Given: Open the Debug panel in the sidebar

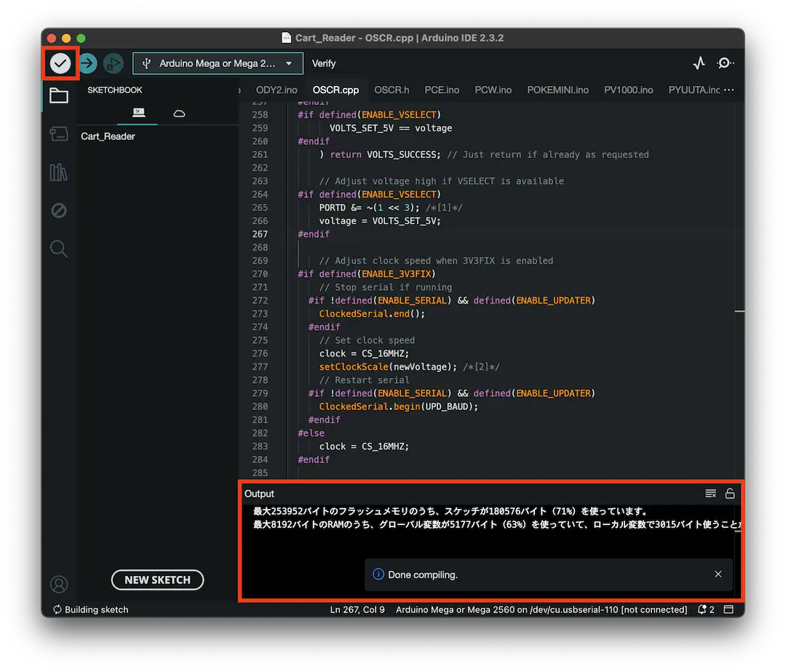Looking at the screenshot, I should (x=59, y=210).
